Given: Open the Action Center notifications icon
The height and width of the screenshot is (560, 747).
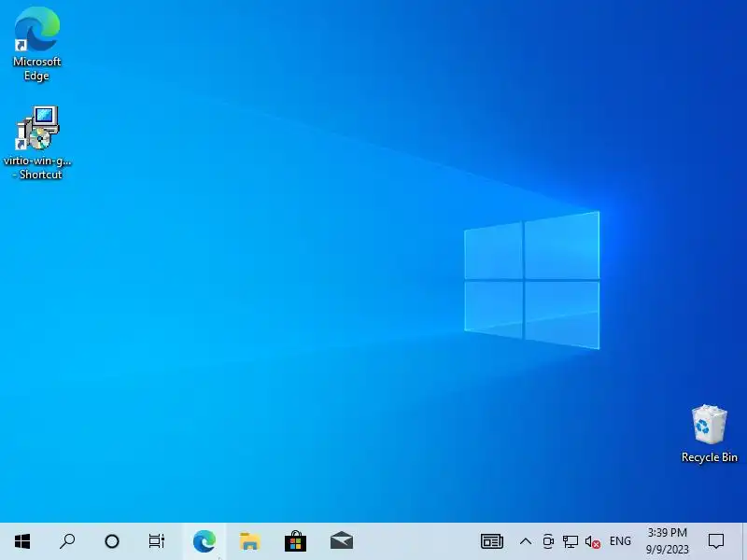Looking at the screenshot, I should point(716,541).
